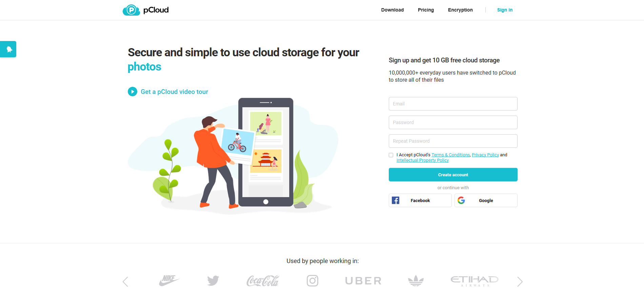This screenshot has height=299, width=644.
Task: Click the Create account button
Action: point(453,175)
